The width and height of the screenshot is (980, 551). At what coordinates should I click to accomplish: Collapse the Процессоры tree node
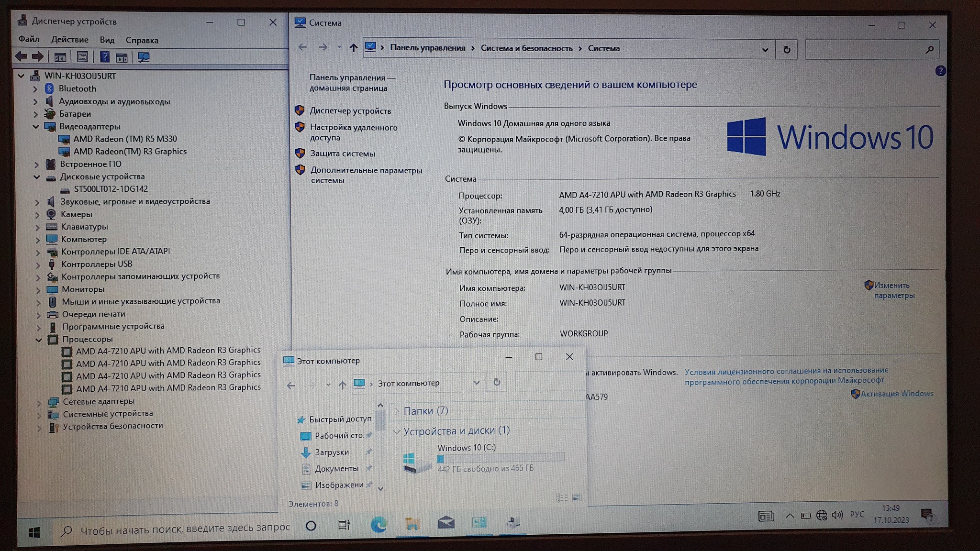coord(39,340)
